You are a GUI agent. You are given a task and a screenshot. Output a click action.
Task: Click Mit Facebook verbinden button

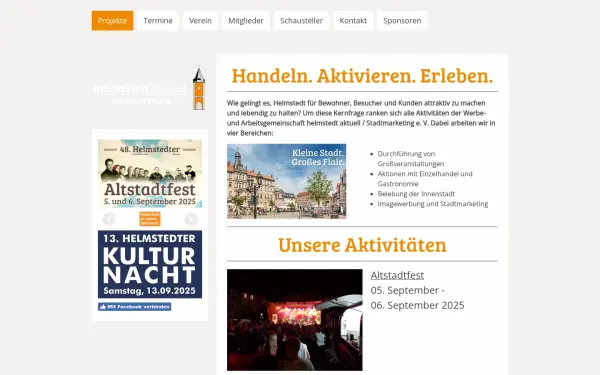(134, 307)
